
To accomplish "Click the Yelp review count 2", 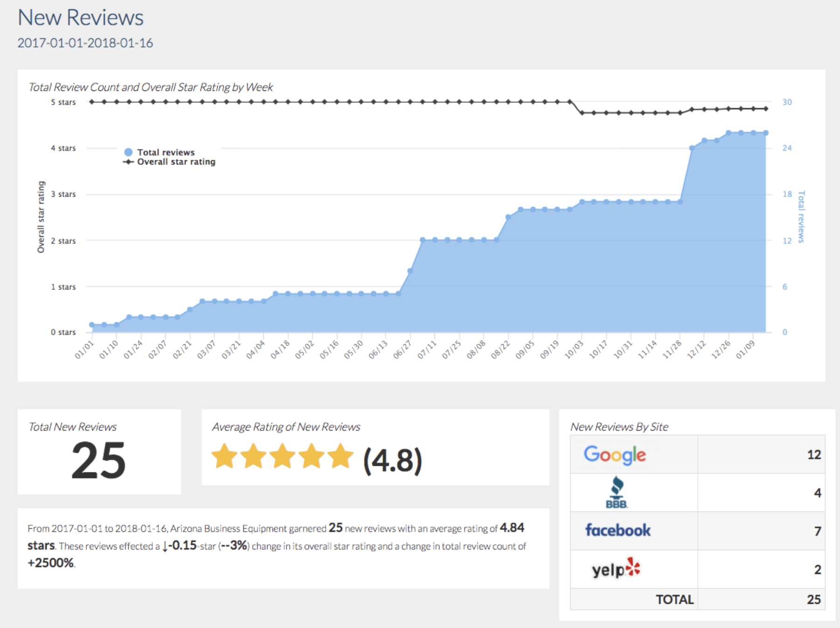I will point(817,569).
